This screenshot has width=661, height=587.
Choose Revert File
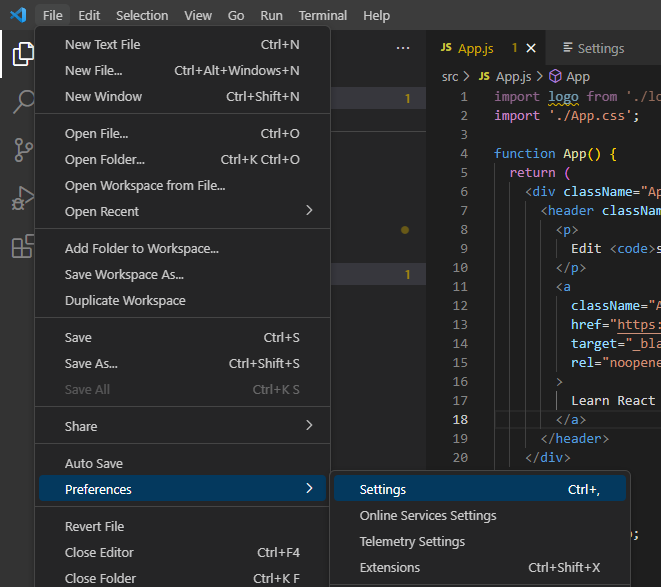tap(182, 527)
